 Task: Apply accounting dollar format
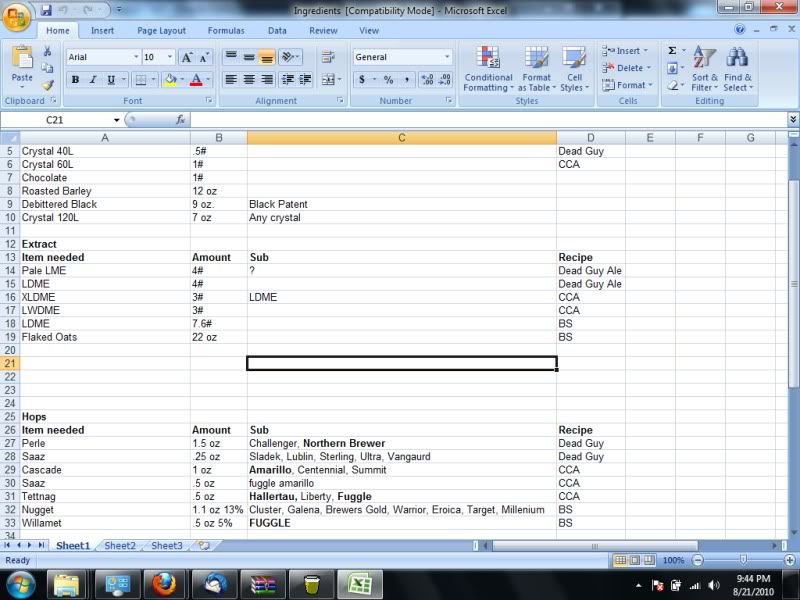[362, 80]
